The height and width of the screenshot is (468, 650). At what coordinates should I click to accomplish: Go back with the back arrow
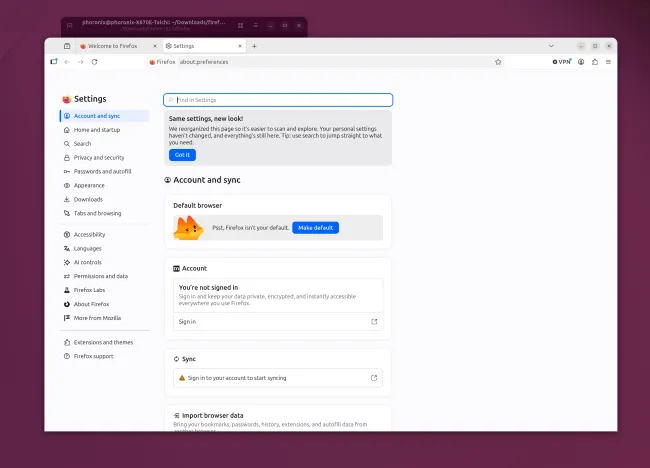(67, 62)
